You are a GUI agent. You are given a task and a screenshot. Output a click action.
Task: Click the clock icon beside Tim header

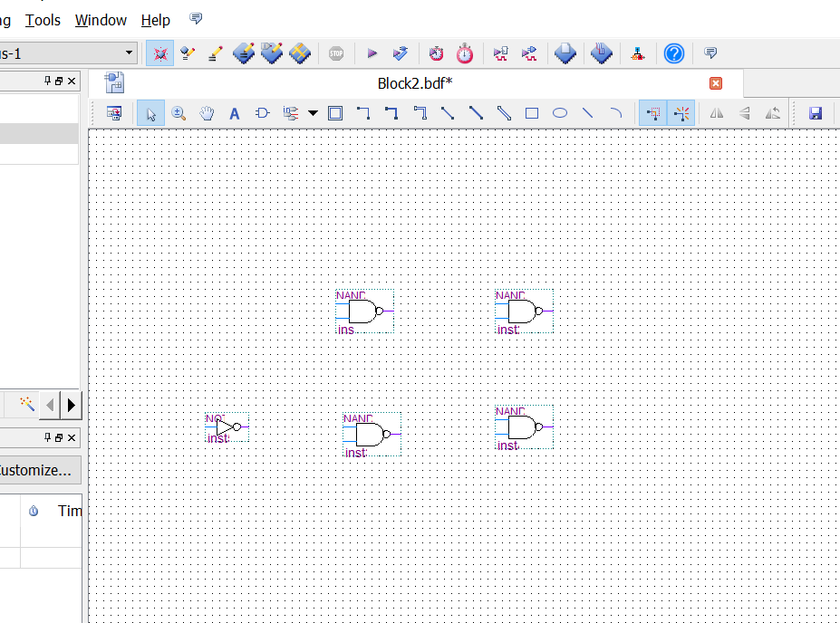tap(34, 511)
